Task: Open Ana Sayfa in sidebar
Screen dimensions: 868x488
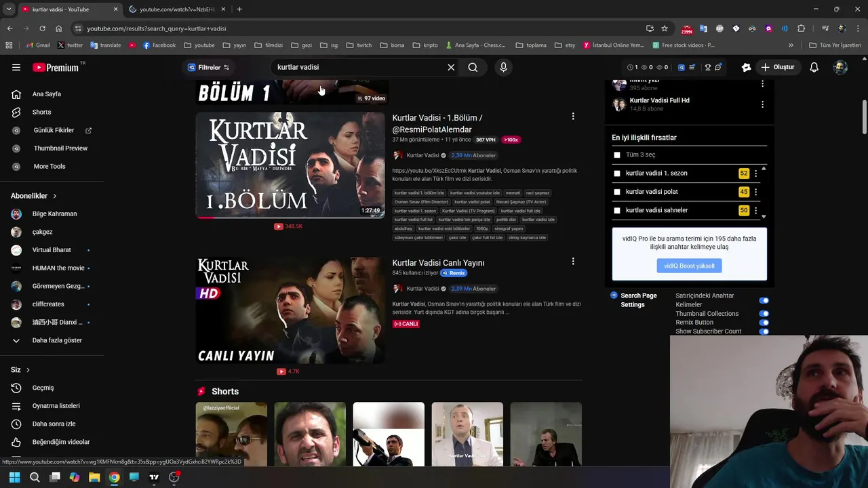Action: click(46, 94)
